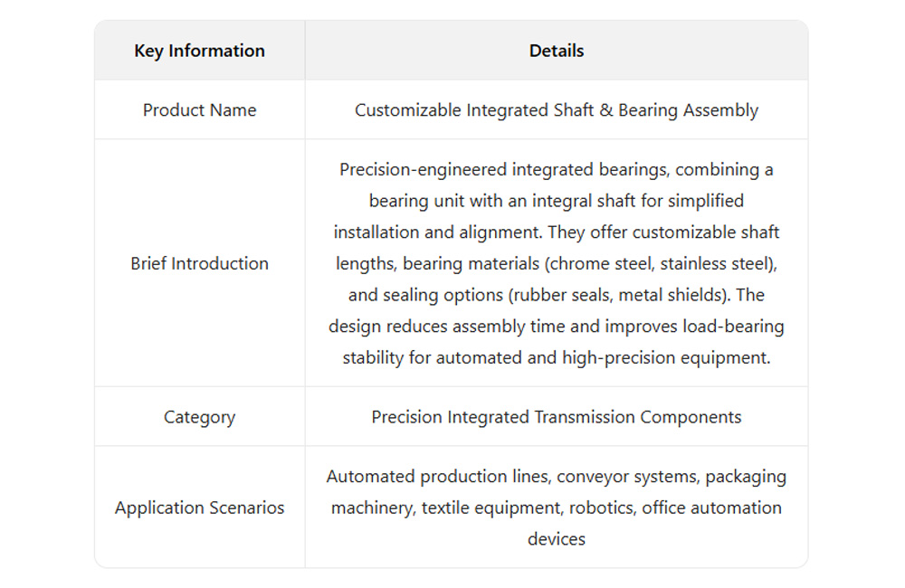Click the "installation and alignment" phrase
The height and width of the screenshot is (588, 905).
point(437,232)
